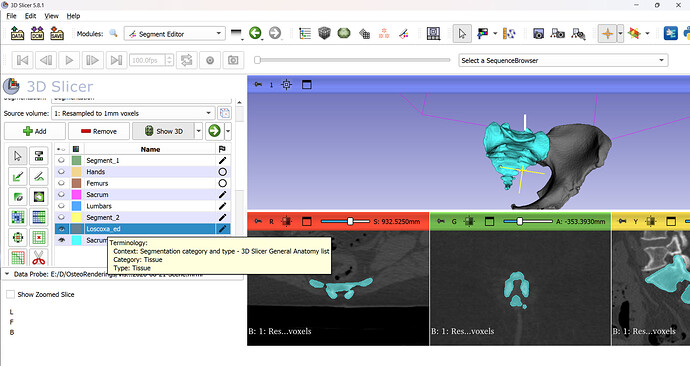Toggle visibility of Sacrum segment
Viewport: 690px width, 366px height.
[x=61, y=194]
